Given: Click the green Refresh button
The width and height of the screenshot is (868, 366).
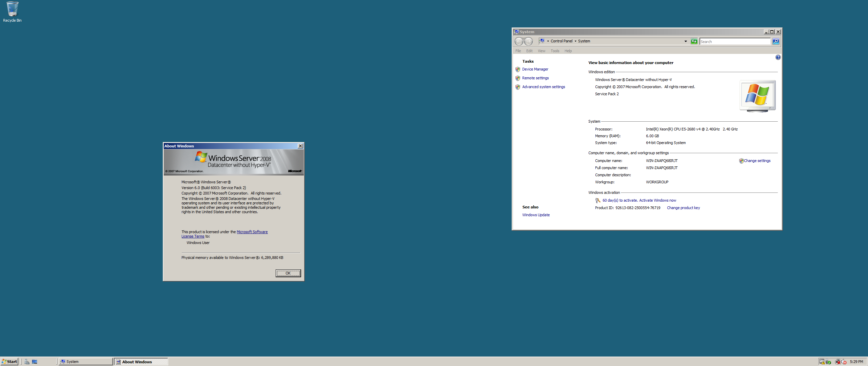Looking at the screenshot, I should 694,41.
